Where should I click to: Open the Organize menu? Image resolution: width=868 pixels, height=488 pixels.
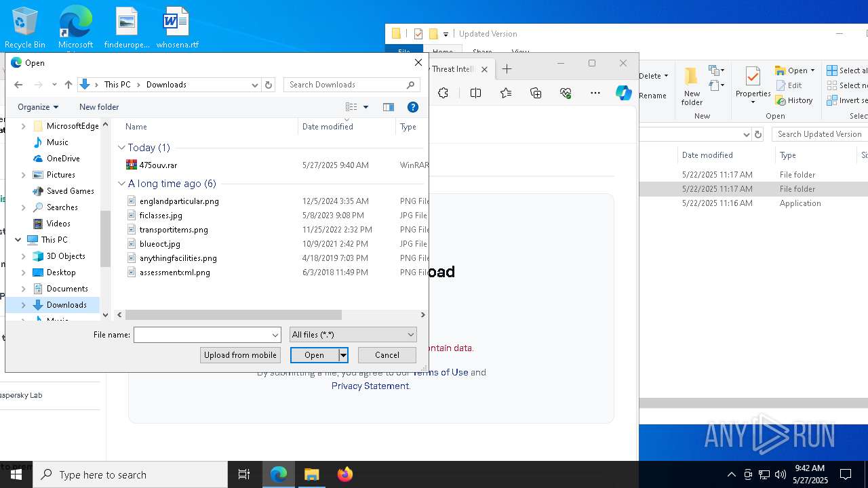click(38, 107)
